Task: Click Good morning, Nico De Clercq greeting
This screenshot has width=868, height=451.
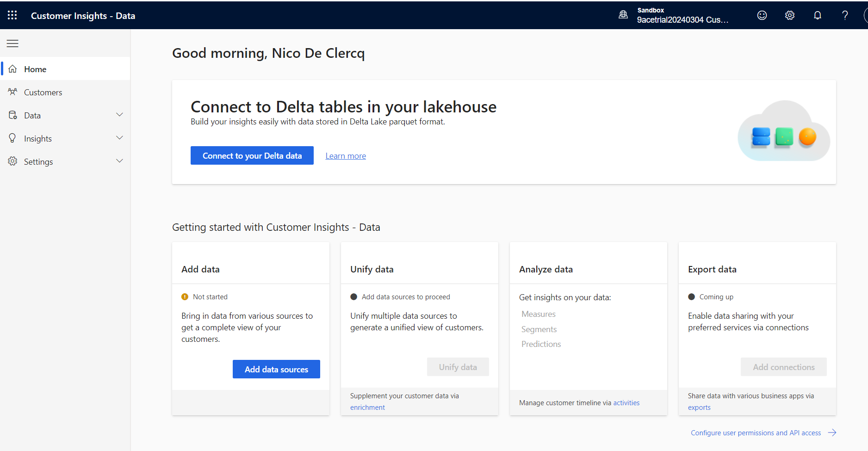Action: (268, 53)
